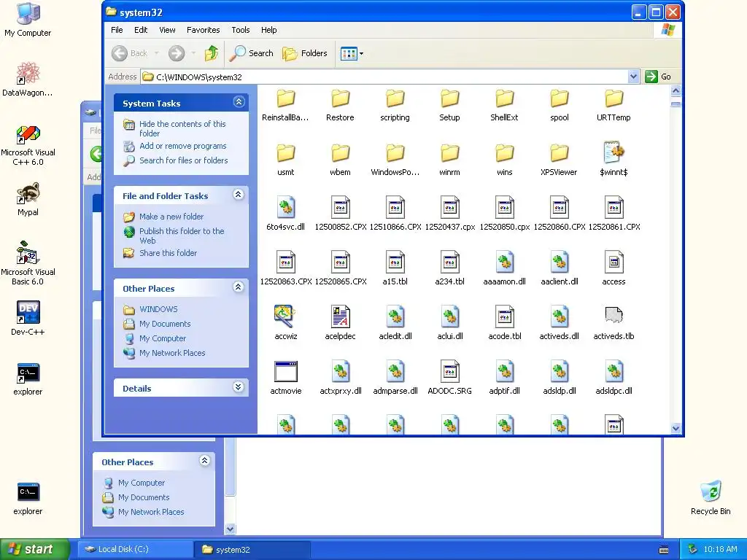Click Hide the contents of this folder
Screen dimensions: 747x560
pyautogui.click(x=182, y=128)
